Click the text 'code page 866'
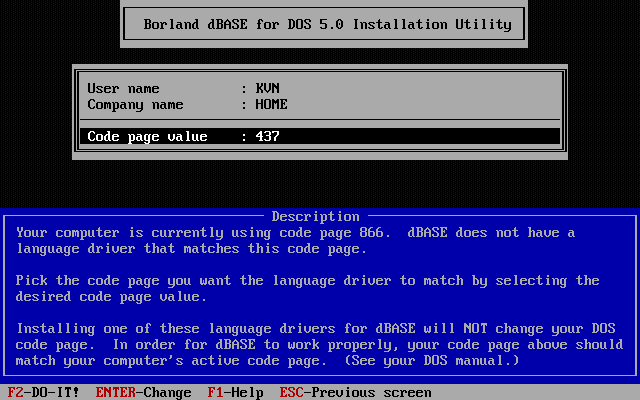Screen dimensions: 640x400 point(331,232)
